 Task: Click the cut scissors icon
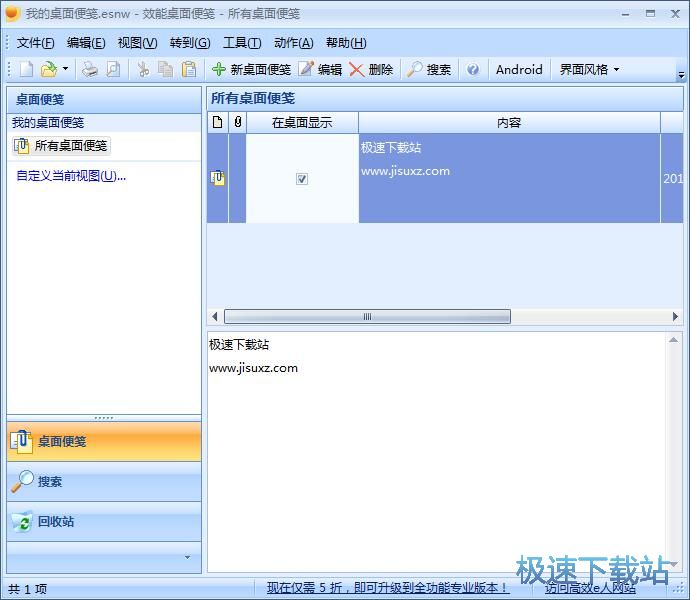[x=143, y=69]
